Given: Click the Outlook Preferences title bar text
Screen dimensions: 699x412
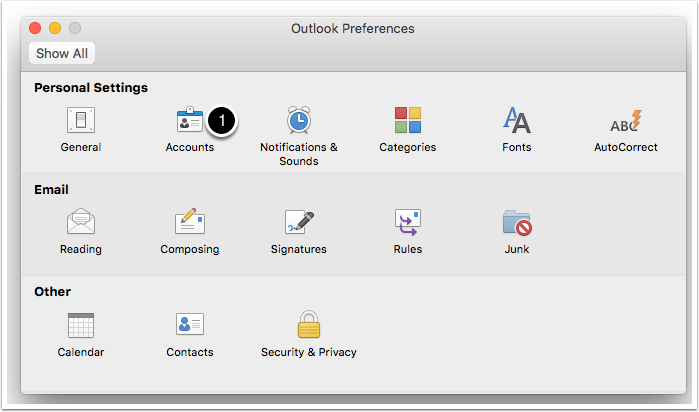Looking at the screenshot, I should pos(352,29).
